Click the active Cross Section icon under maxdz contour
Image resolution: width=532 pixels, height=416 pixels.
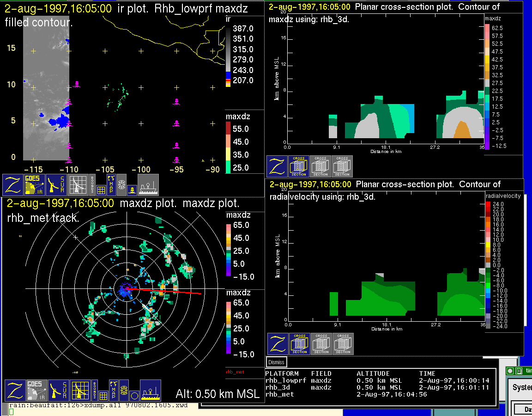click(x=299, y=166)
